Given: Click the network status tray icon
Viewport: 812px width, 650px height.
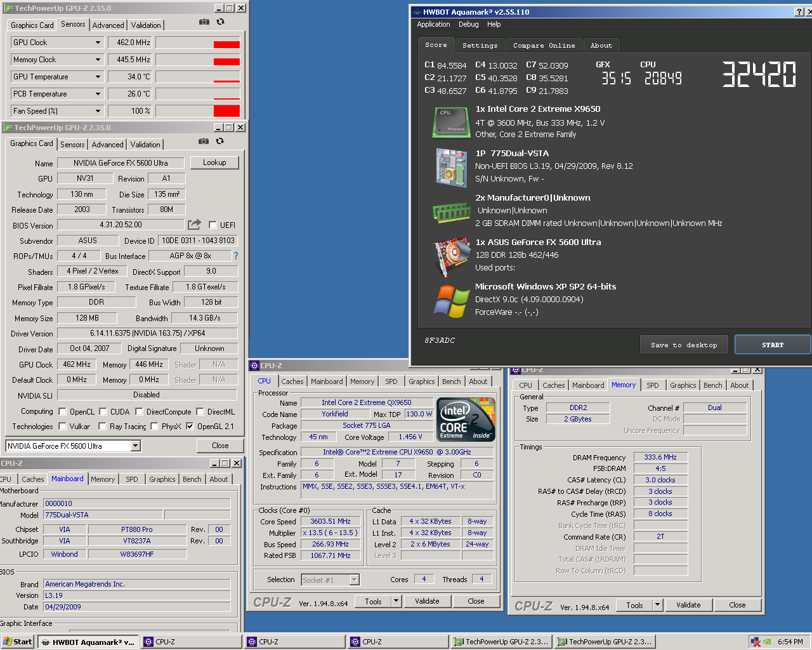Looking at the screenshot, I should 756,642.
